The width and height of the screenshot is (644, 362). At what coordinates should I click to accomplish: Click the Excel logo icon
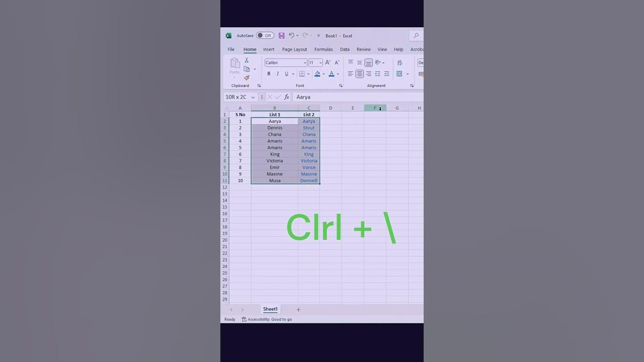pyautogui.click(x=228, y=36)
